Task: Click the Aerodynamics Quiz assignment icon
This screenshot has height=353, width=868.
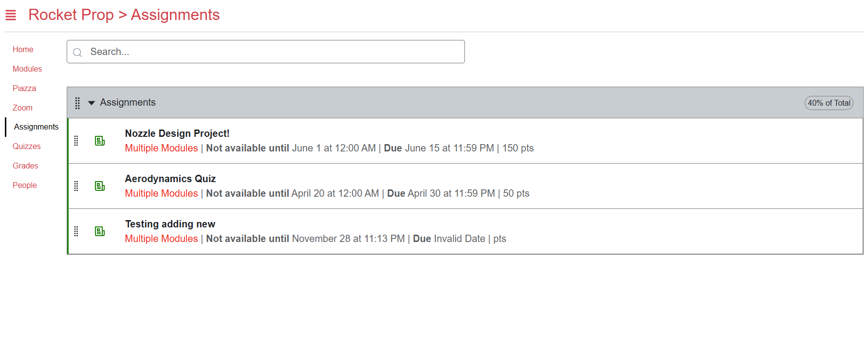Action: tap(100, 186)
